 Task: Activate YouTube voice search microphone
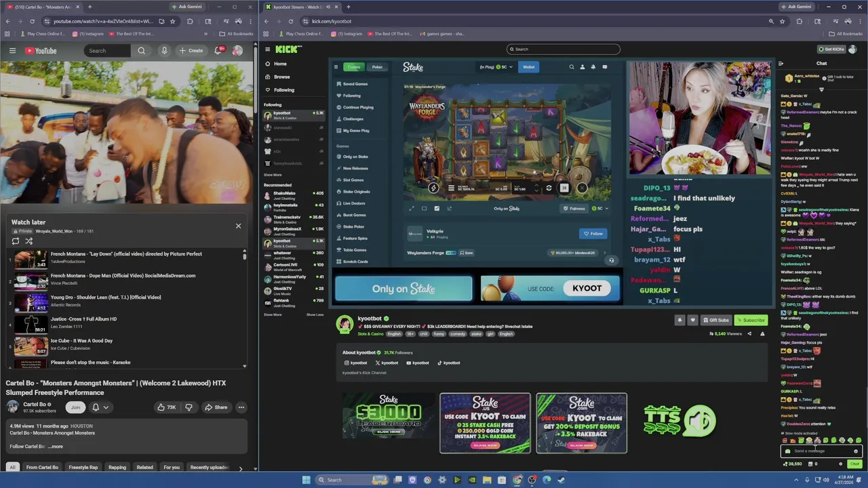(x=164, y=51)
